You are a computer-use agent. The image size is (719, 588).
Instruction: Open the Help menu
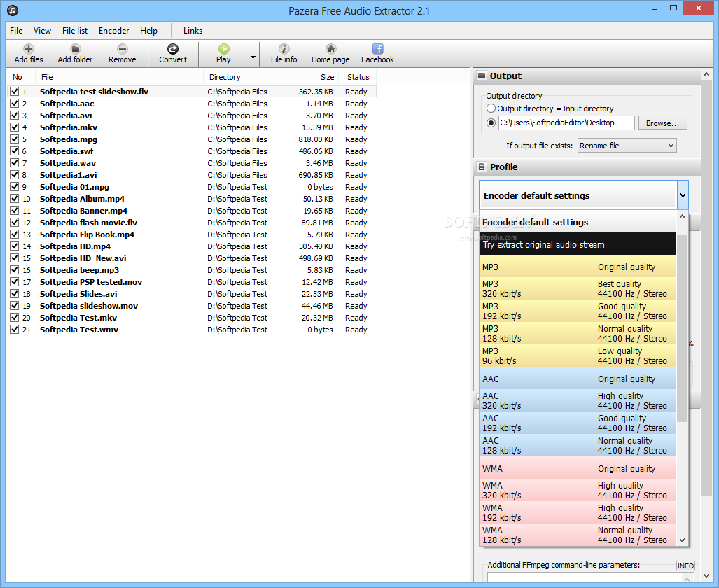coord(148,31)
